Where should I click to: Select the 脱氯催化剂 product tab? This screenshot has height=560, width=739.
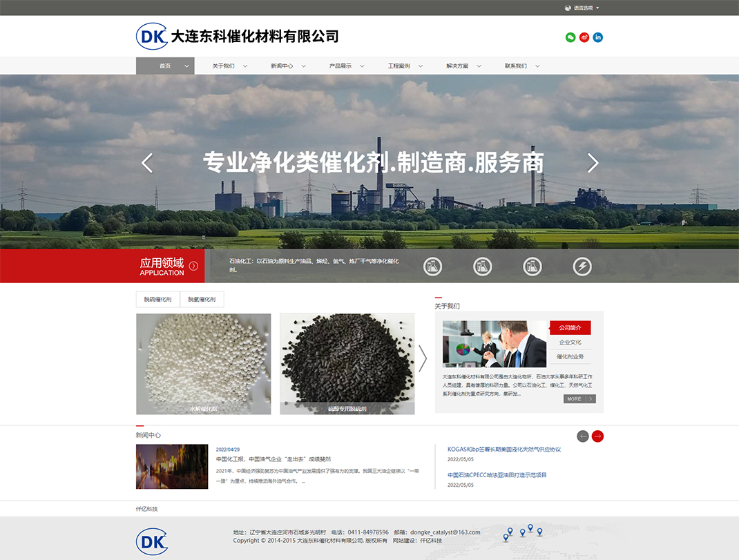coord(202,300)
